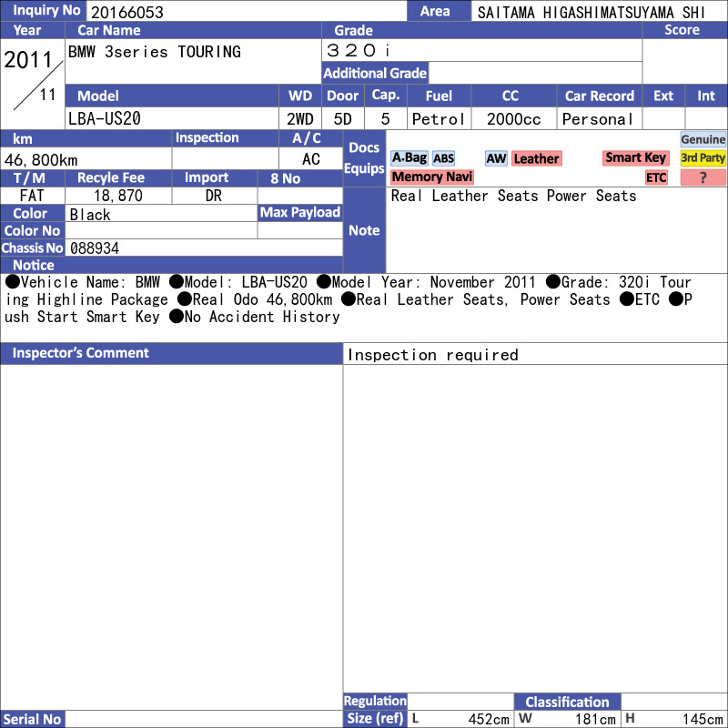Click the 3rd Party legend badge

tap(703, 157)
